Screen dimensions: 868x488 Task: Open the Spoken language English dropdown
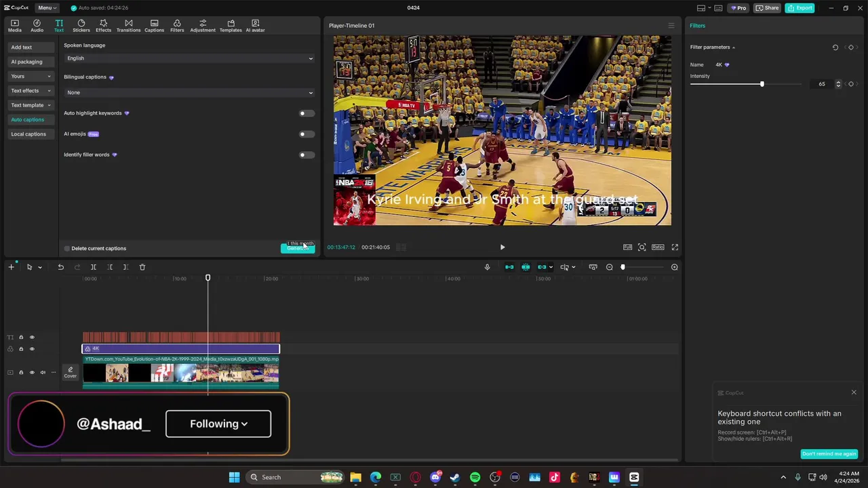[189, 58]
